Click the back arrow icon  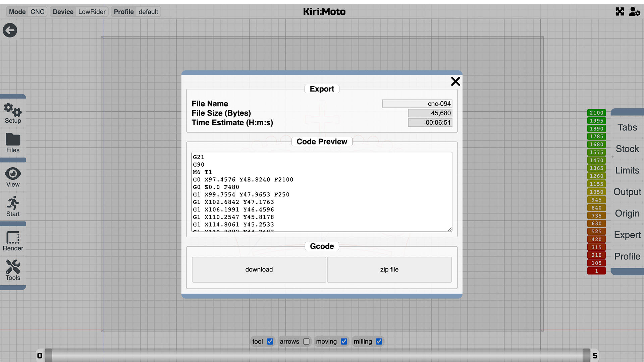(10, 31)
